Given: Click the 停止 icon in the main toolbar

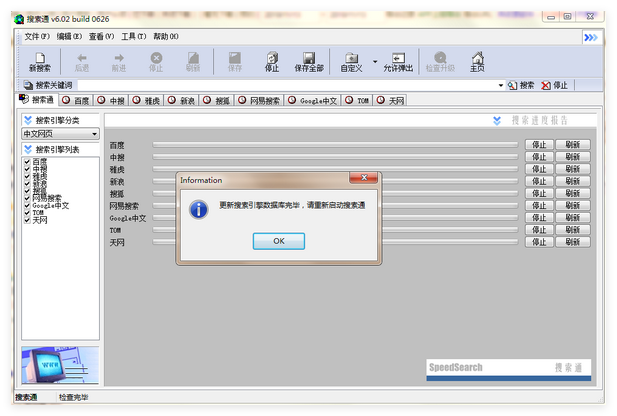Looking at the screenshot, I should click(x=272, y=62).
